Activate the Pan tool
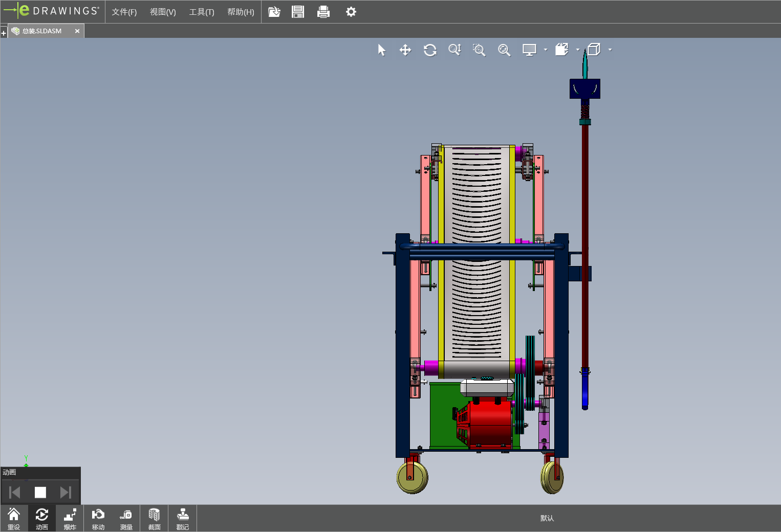 pos(405,50)
